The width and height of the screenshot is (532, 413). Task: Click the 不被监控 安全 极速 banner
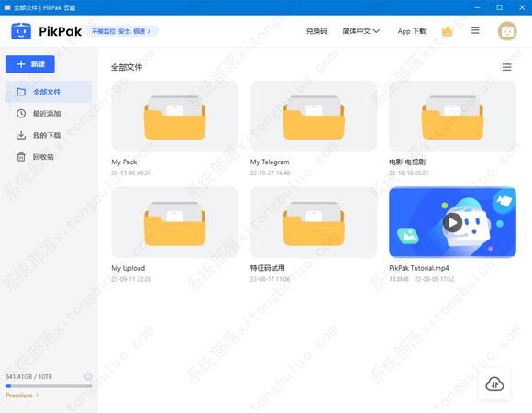tap(122, 31)
